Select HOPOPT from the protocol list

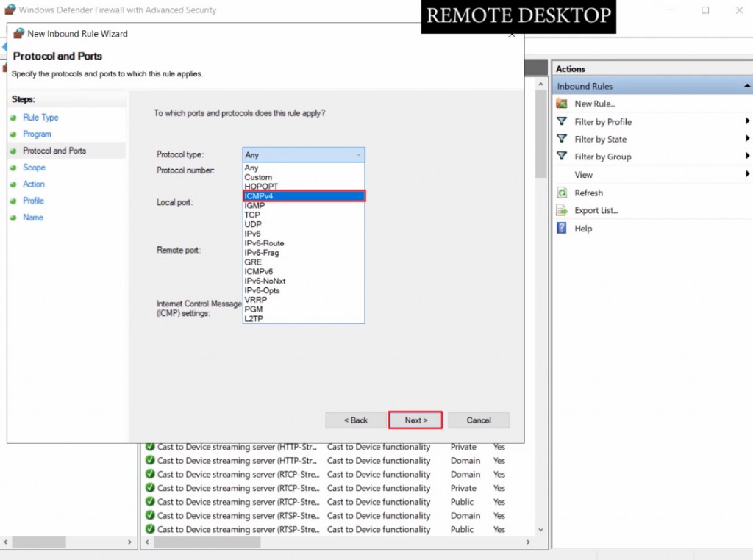point(304,186)
